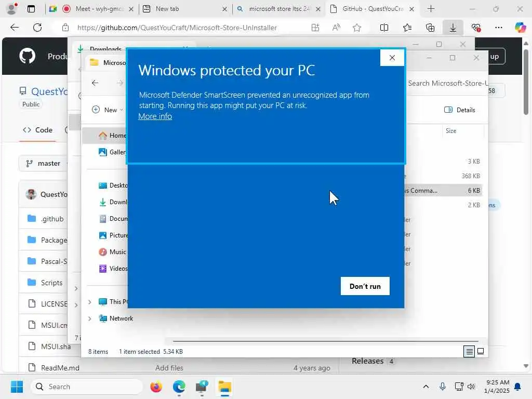Open the notification bell icon
The image size is (532, 399).
tap(518, 387)
